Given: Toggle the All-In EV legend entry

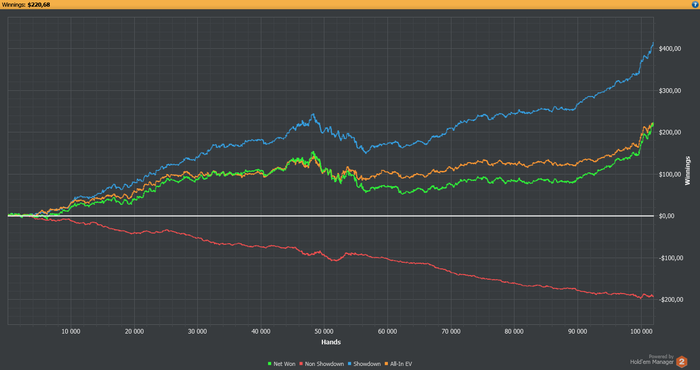Looking at the screenshot, I should click(x=398, y=364).
